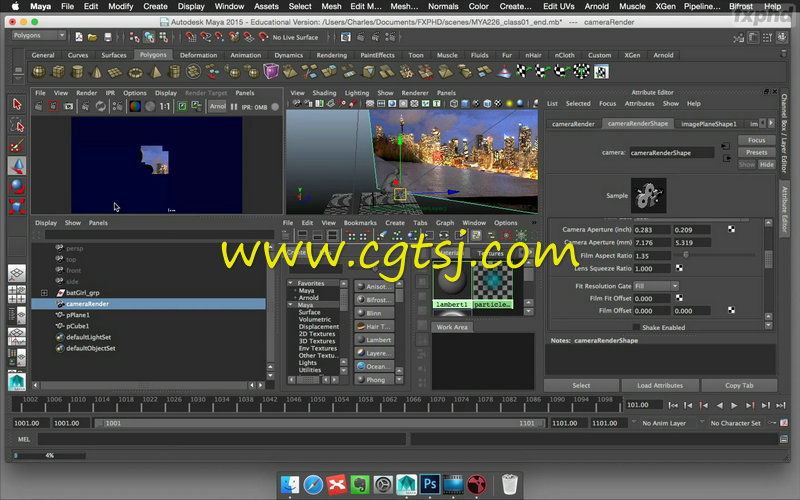800x500 pixels.
Task: Choose the Lasso select tool
Action: [17, 125]
